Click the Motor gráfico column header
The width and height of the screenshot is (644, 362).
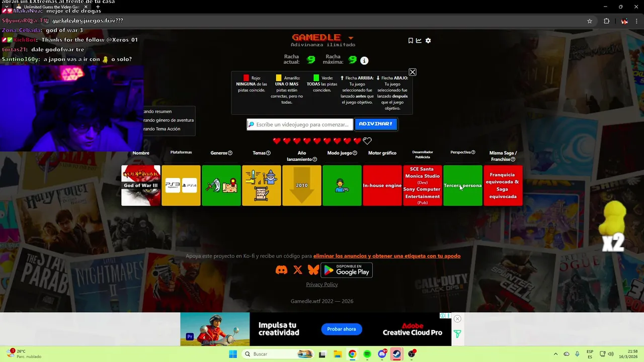click(382, 153)
